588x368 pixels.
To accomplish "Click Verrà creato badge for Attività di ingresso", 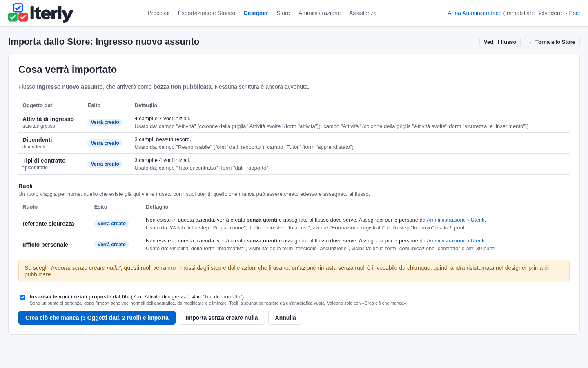I will pos(105,122).
